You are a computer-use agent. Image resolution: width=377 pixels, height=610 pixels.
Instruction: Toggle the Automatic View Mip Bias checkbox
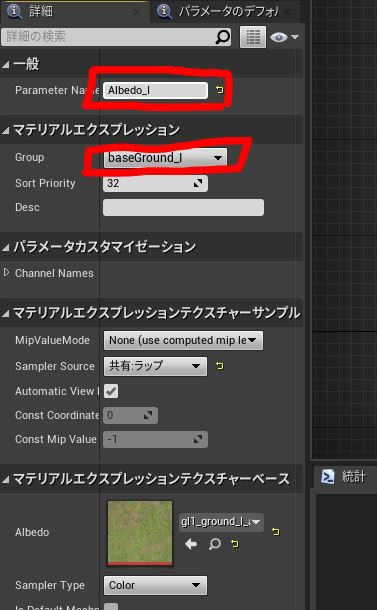[111, 391]
